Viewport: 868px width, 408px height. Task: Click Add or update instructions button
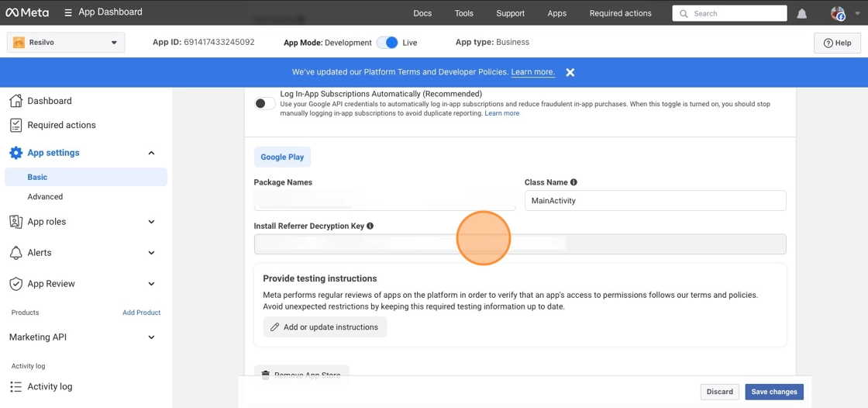(x=325, y=327)
